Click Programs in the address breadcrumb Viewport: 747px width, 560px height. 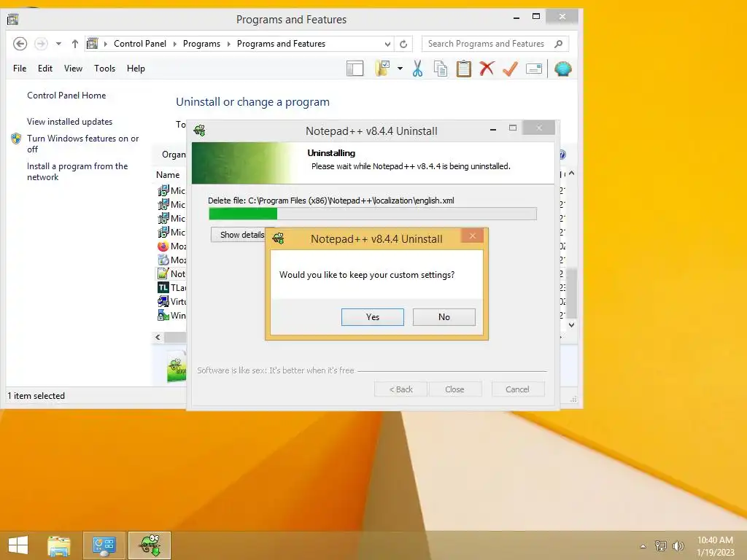pyautogui.click(x=201, y=44)
